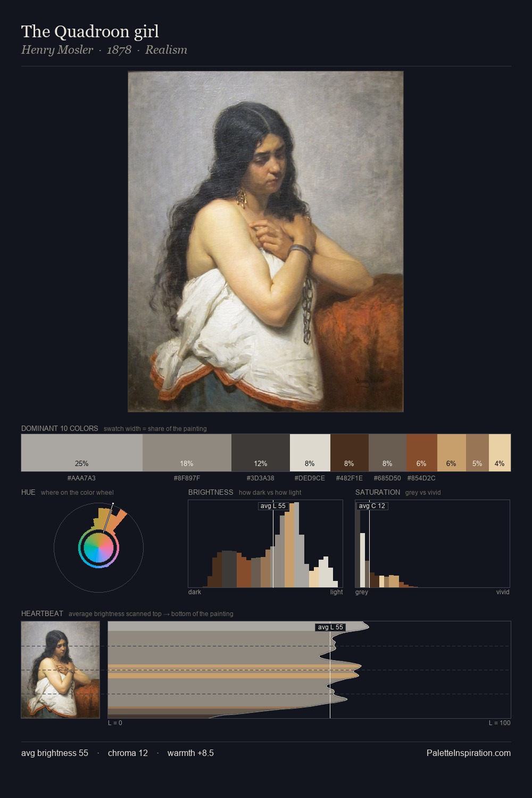Click the footer text 'avg brightness 55'
532x798 pixels.
[55, 753]
